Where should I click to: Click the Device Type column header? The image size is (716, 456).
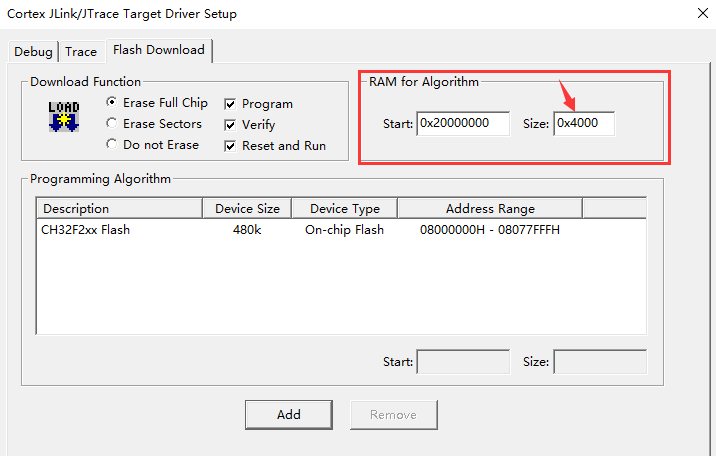coord(344,208)
